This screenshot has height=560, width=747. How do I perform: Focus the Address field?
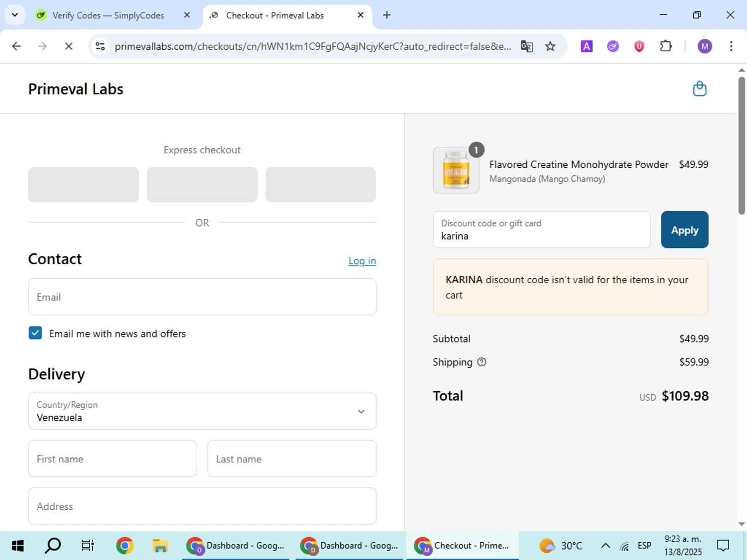[x=202, y=506]
